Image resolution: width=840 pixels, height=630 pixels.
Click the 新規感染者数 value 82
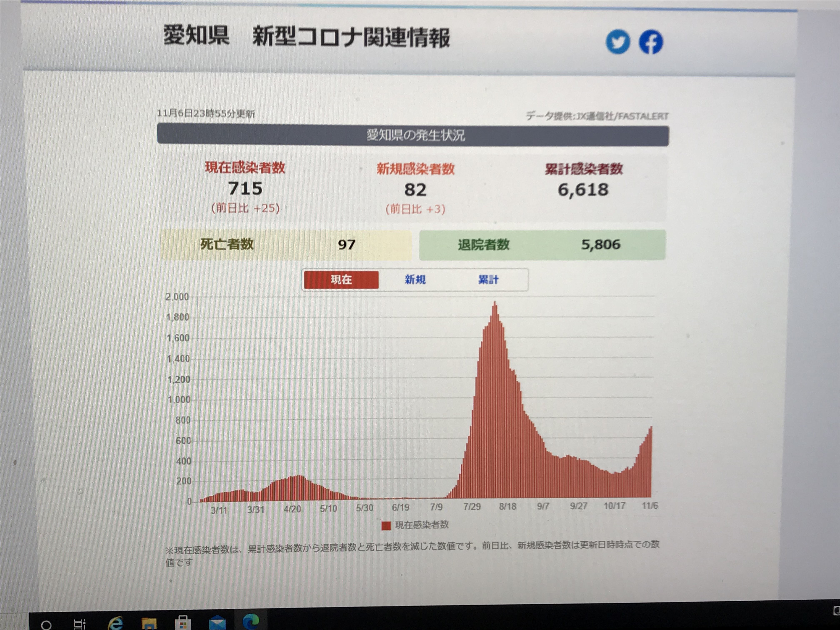point(415,190)
